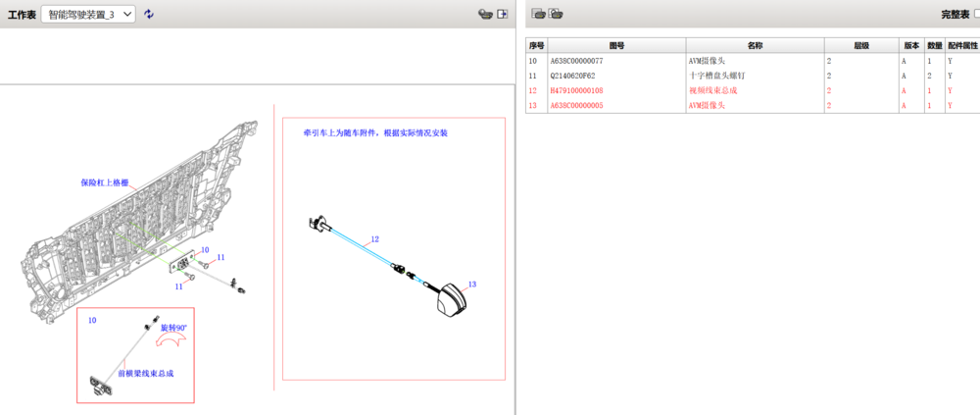This screenshot has height=415, width=980.
Task: Click the blue refresh arrows icon
Action: (x=149, y=14)
